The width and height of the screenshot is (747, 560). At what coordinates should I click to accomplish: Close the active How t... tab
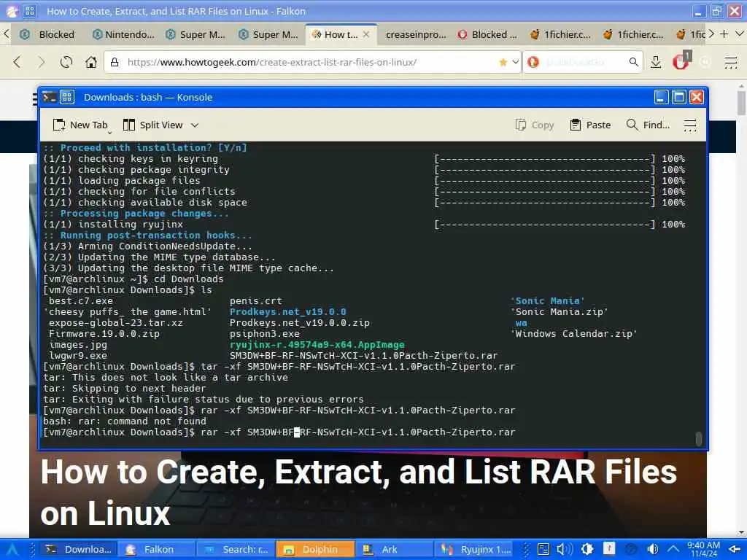366,34
